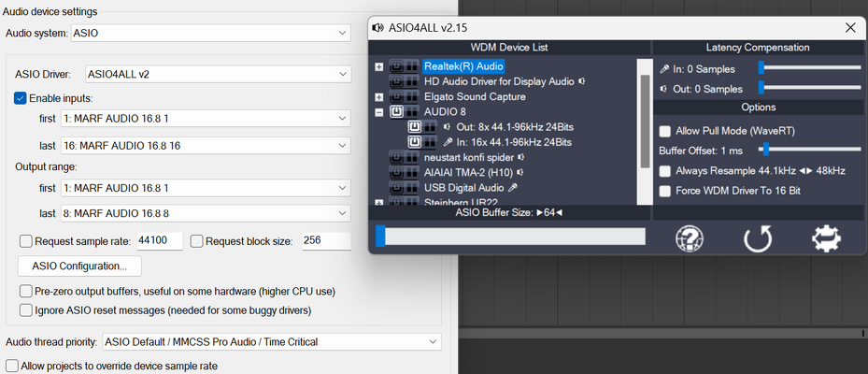Click the ASIO Buffer Size slider bar

click(510, 236)
